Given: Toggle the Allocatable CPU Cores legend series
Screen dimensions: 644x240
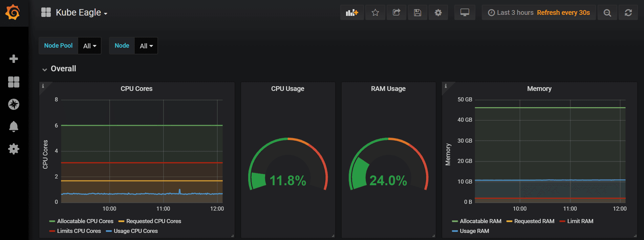Looking at the screenshot, I should (x=85, y=221).
